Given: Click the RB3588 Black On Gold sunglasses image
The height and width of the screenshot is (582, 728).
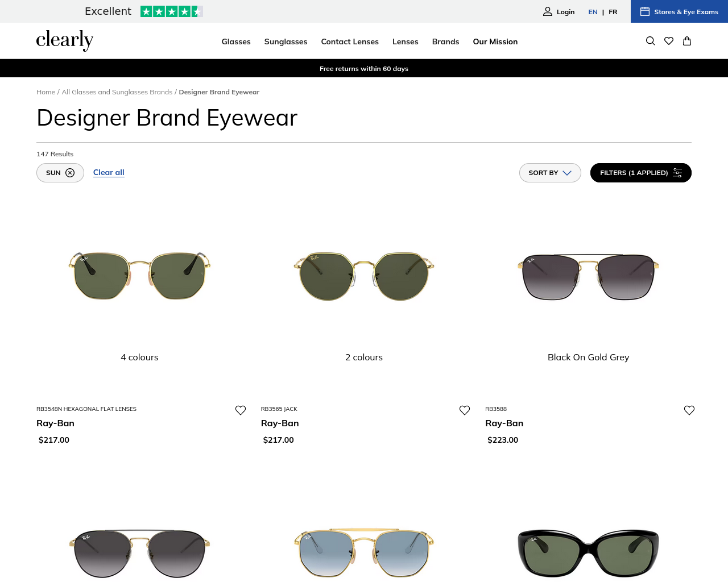Looking at the screenshot, I should pos(588,277).
